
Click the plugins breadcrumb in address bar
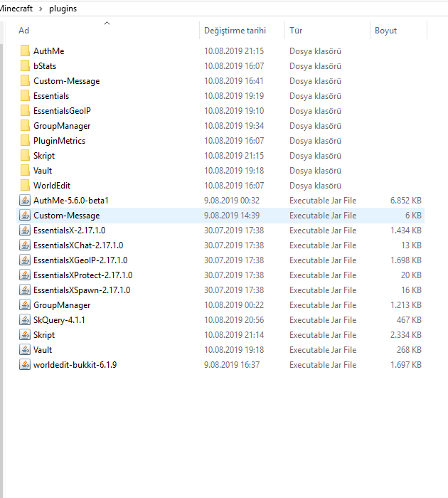63,9
